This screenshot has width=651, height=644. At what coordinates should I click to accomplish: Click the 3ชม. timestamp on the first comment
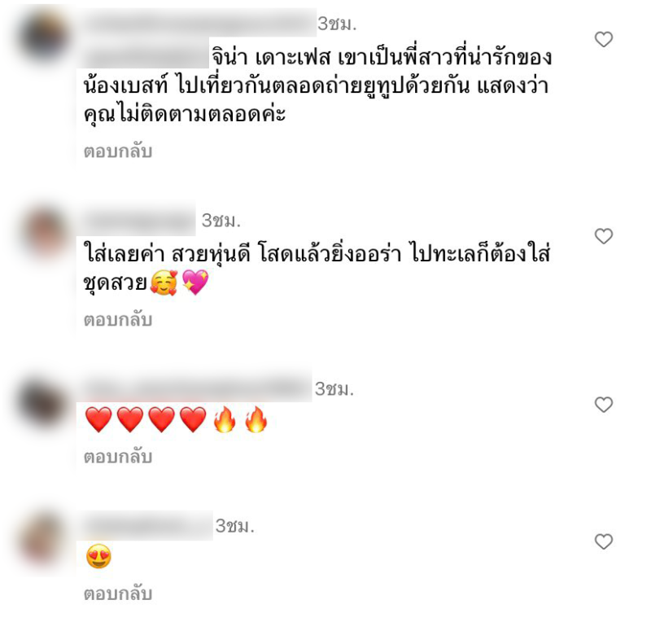point(337,24)
